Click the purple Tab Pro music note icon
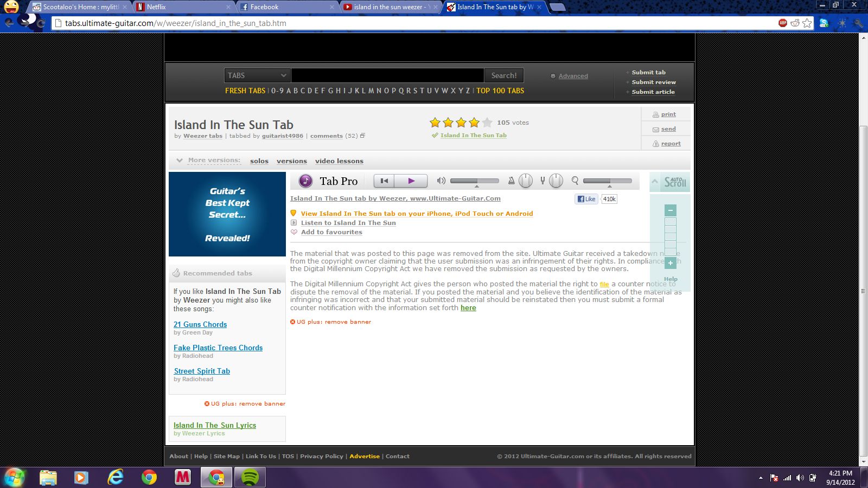This screenshot has width=868, height=488. coord(305,181)
